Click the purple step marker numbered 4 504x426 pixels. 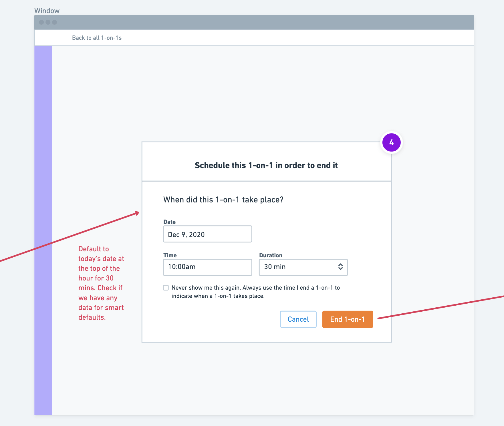391,142
